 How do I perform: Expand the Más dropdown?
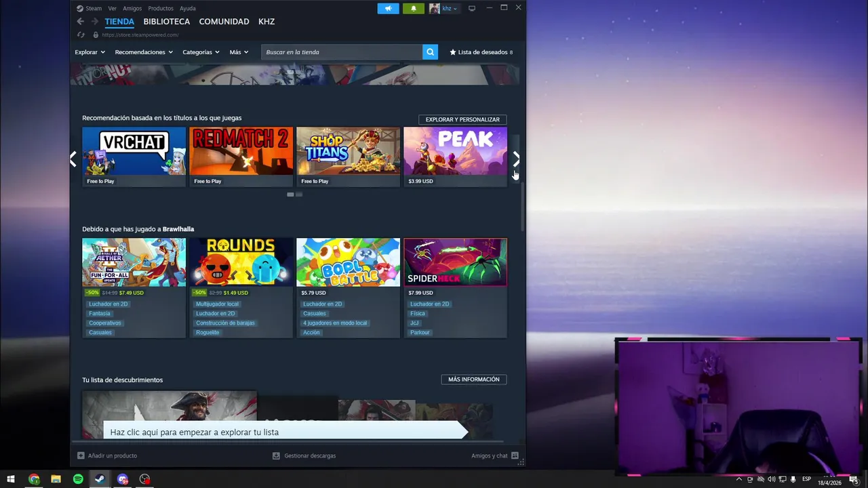click(239, 52)
